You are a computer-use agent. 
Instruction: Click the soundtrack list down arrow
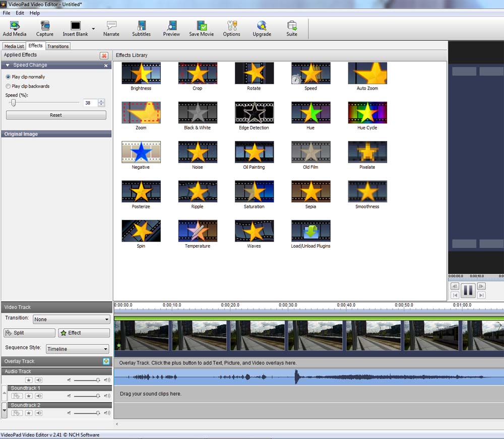tap(4, 410)
